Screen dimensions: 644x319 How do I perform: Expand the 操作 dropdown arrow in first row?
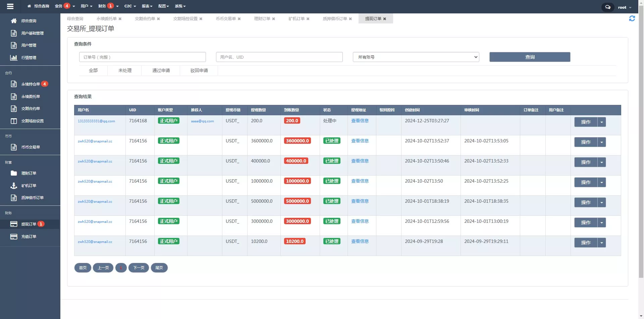pyautogui.click(x=602, y=122)
